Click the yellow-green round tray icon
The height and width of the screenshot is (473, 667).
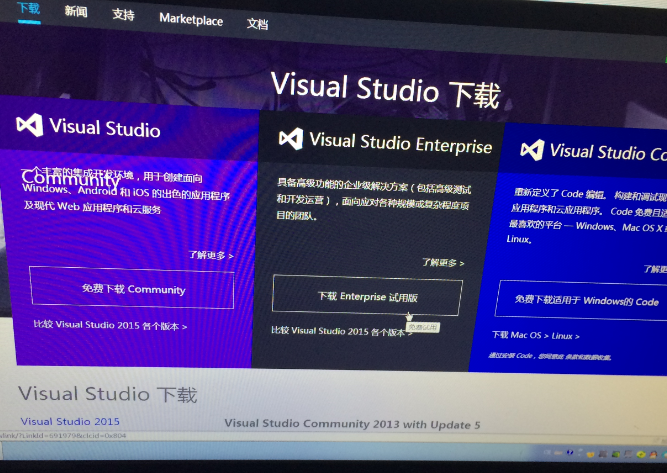(x=641, y=455)
